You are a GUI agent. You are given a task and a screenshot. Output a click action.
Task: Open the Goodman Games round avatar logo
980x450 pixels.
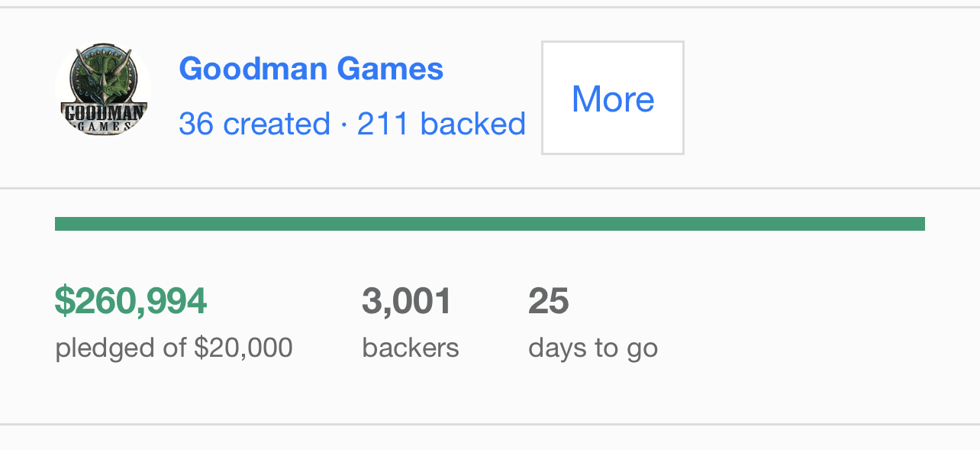(103, 91)
